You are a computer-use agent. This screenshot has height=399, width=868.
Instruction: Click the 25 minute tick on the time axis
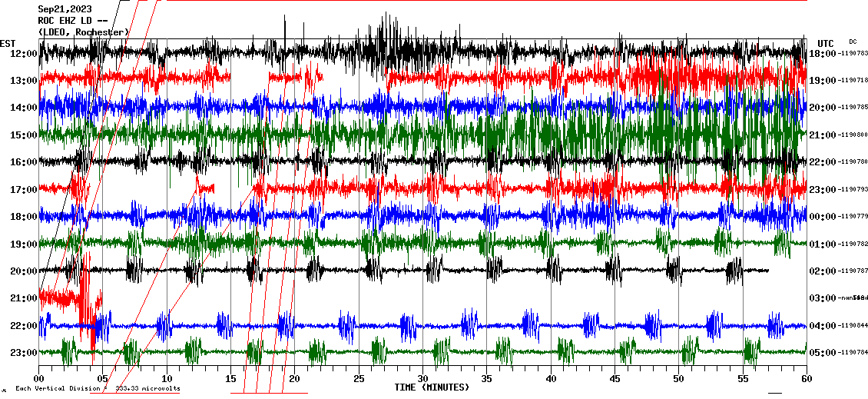click(359, 379)
